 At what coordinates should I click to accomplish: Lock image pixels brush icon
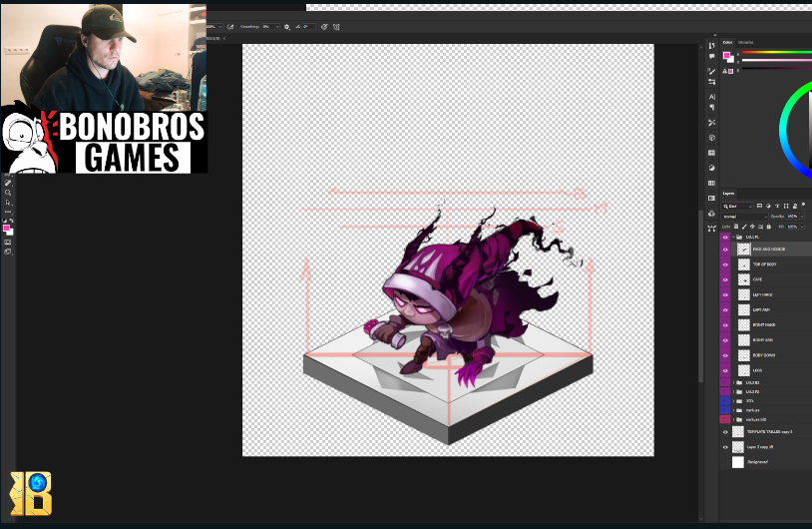(744, 227)
